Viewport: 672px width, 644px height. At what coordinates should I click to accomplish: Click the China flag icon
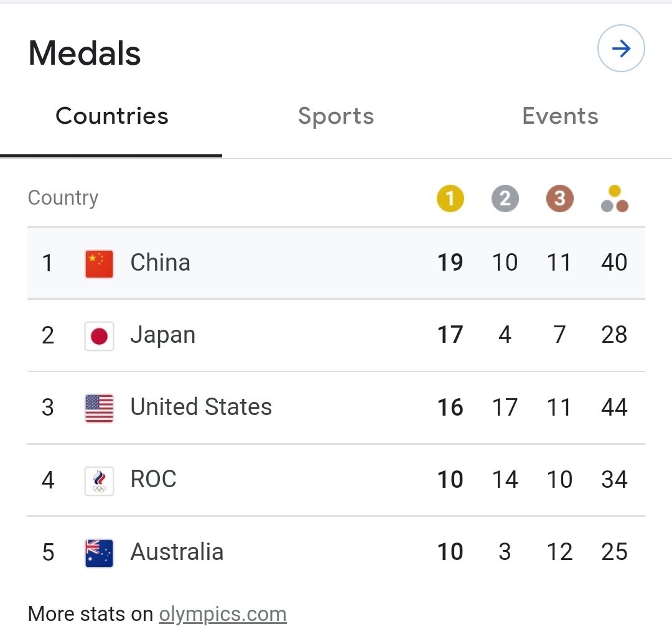click(x=100, y=263)
